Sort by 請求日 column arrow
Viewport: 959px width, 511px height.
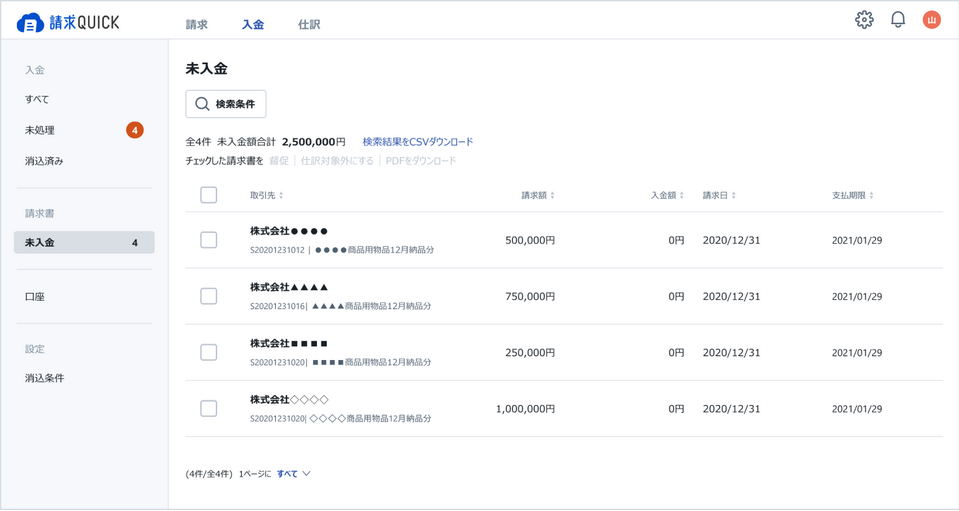(x=734, y=196)
